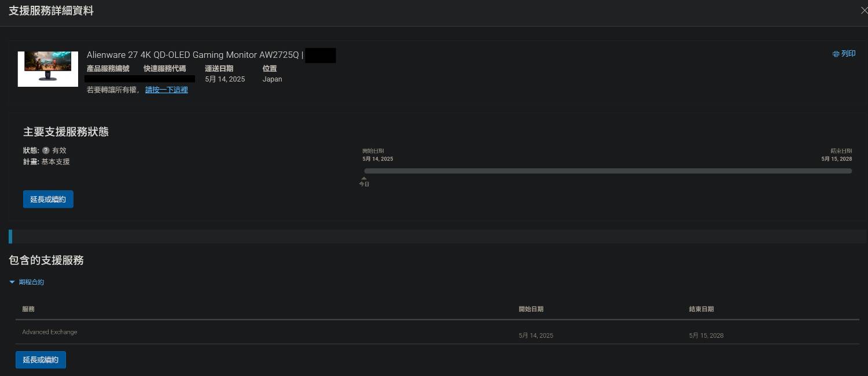The image size is (868, 376).
Task: Click the 今日 marker on the warranty timeline
Action: [364, 182]
